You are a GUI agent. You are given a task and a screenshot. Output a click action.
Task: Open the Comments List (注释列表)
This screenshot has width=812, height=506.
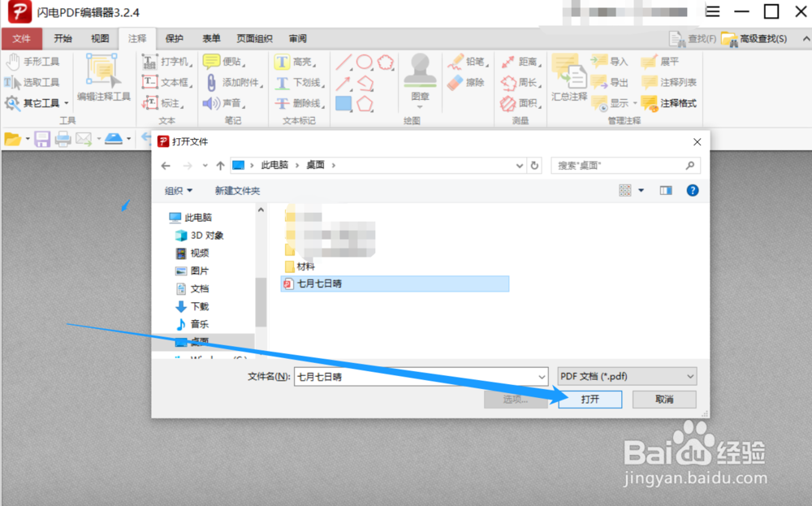tap(668, 82)
